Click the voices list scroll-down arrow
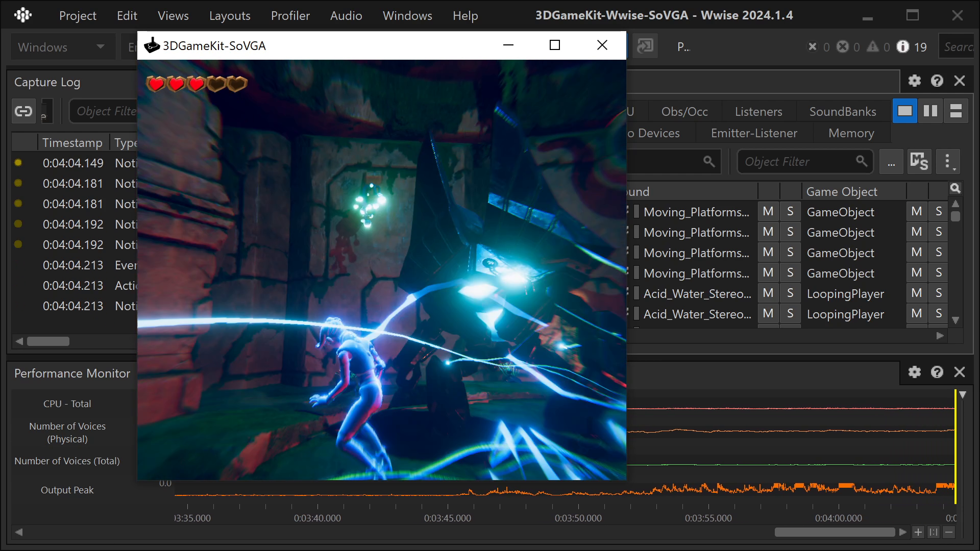The width and height of the screenshot is (980, 551). point(955,320)
